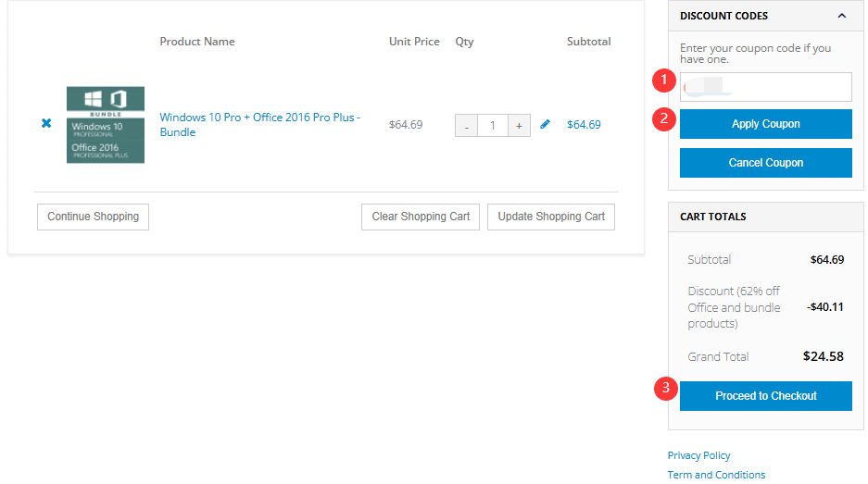Viewport: 868px width, 484px height.
Task: Click the Qty column header
Action: [x=464, y=42]
